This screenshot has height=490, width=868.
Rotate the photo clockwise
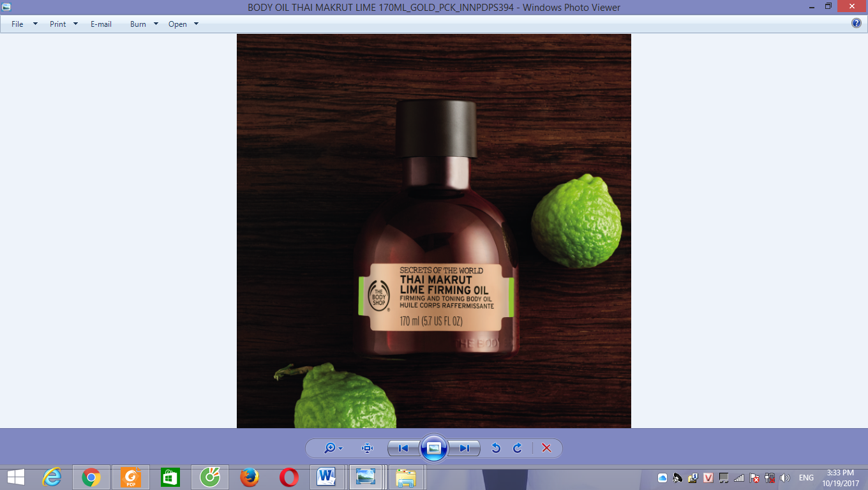(x=518, y=449)
